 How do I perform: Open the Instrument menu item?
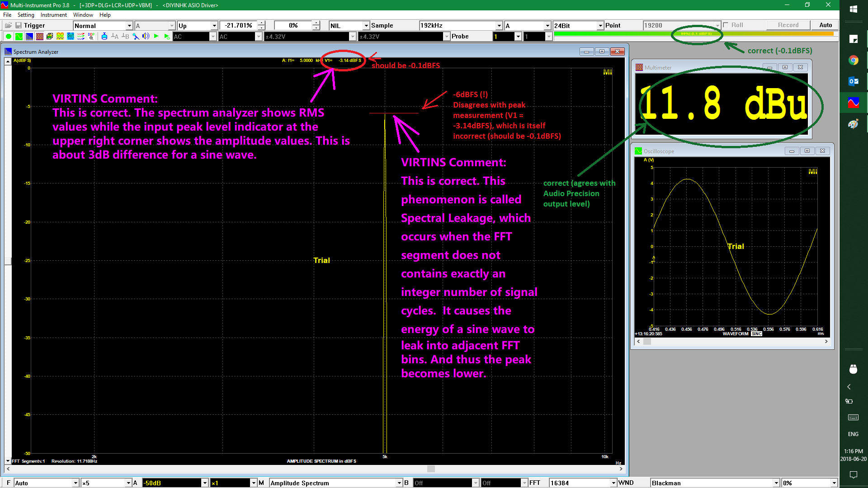tap(54, 14)
